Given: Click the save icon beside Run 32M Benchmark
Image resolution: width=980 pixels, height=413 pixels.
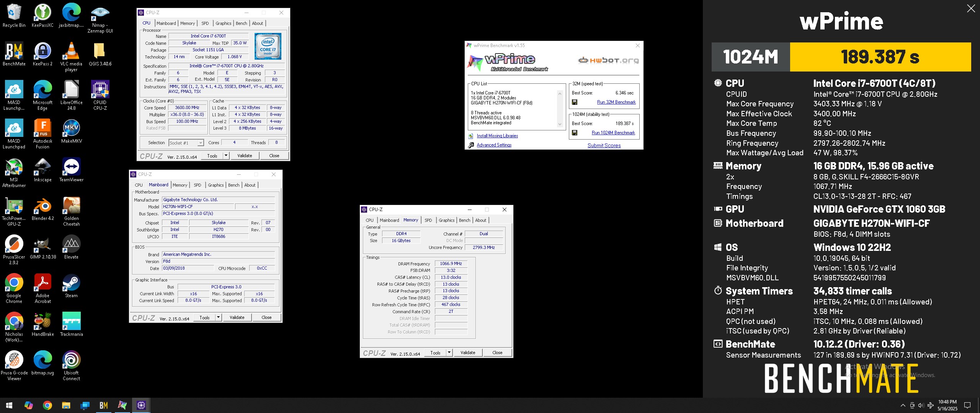Looking at the screenshot, I should tap(575, 102).
